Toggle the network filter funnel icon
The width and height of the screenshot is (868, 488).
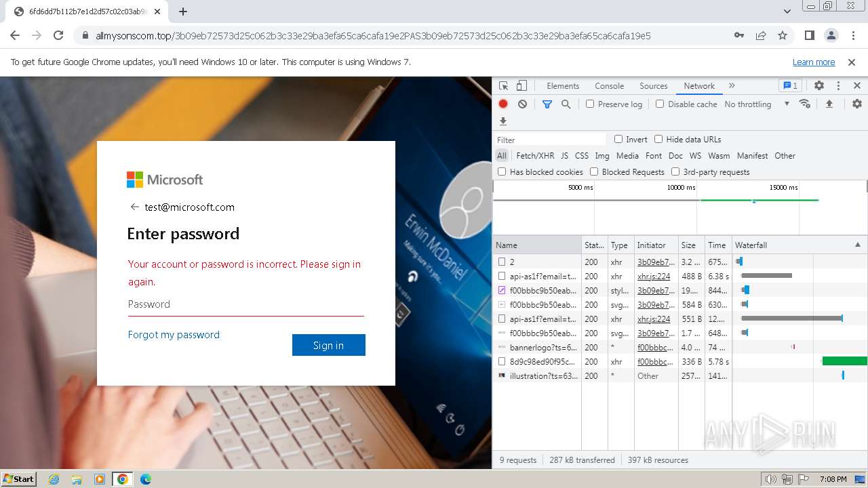(x=547, y=104)
